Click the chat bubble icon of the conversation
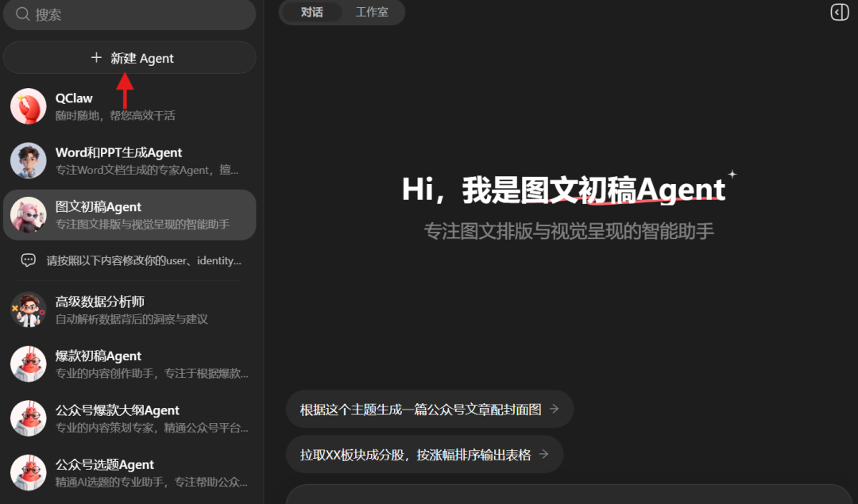 pyautogui.click(x=29, y=260)
